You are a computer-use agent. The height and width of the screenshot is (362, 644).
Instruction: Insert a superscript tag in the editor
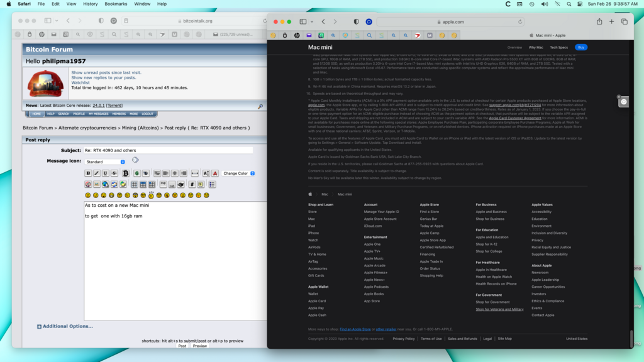coord(163,184)
